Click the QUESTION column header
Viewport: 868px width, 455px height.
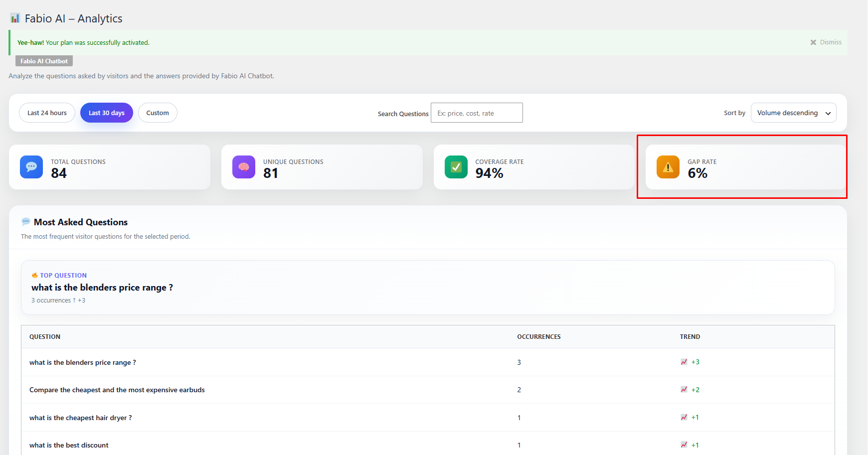(45, 337)
